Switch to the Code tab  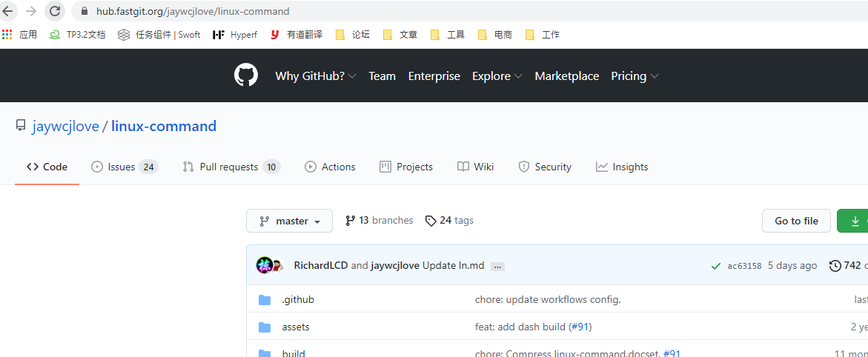pyautogui.click(x=47, y=167)
